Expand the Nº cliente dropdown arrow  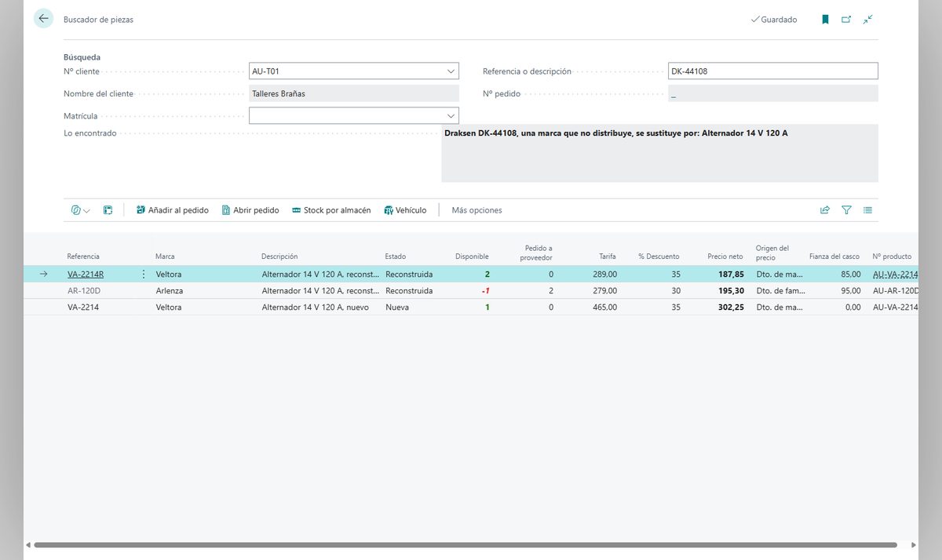click(451, 71)
